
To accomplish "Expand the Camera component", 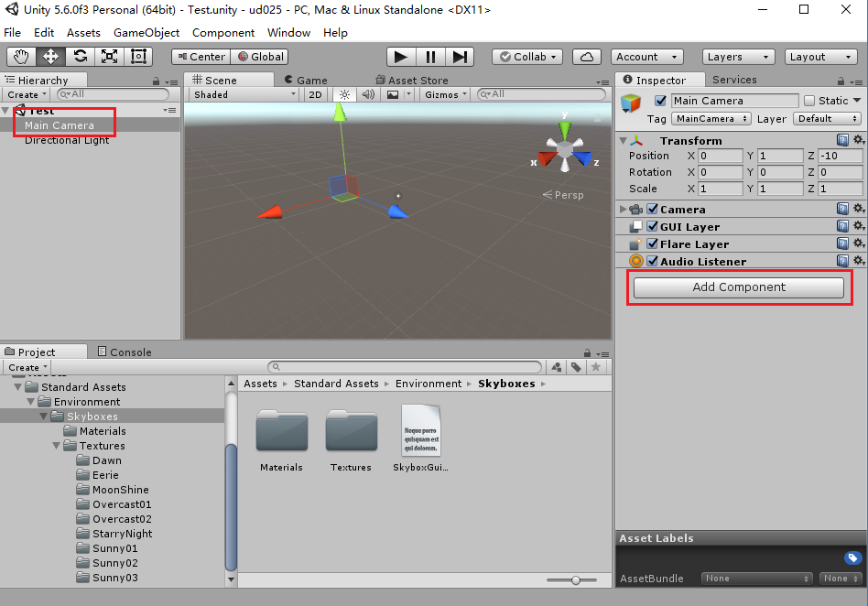I will click(x=623, y=210).
